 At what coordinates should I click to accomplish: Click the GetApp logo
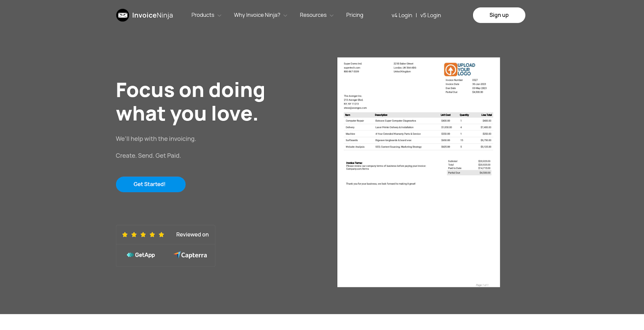click(141, 255)
